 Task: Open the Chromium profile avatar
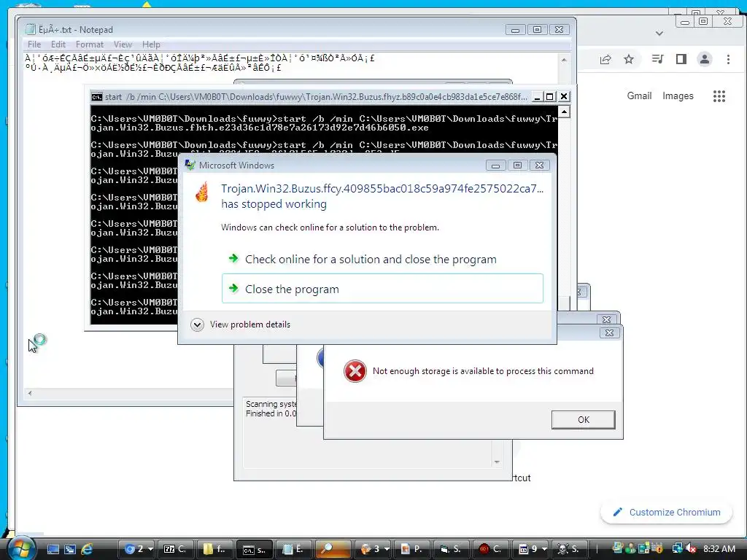(705, 60)
